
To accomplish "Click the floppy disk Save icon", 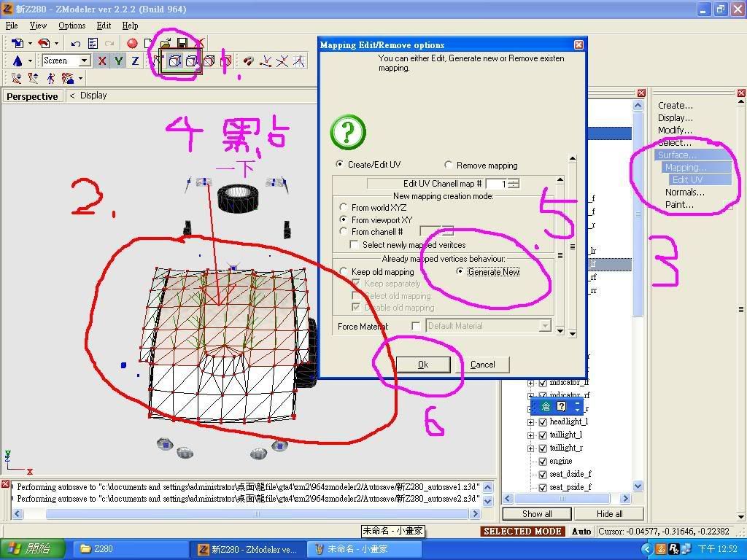I will [x=182, y=44].
